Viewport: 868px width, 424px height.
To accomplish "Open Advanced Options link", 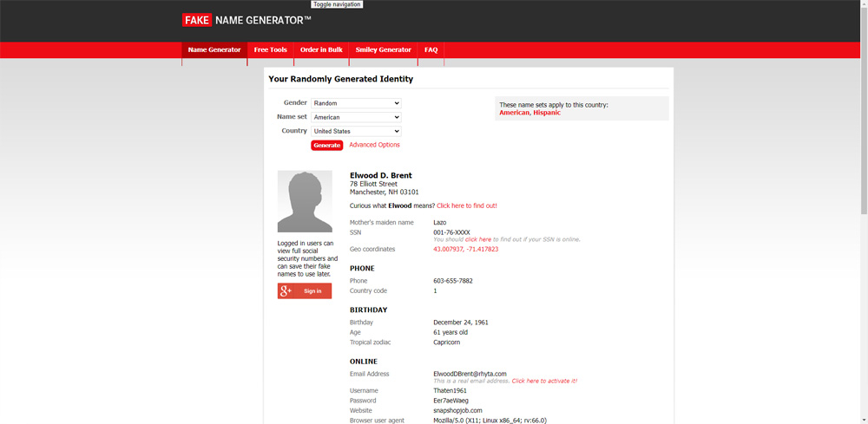I will [x=374, y=145].
